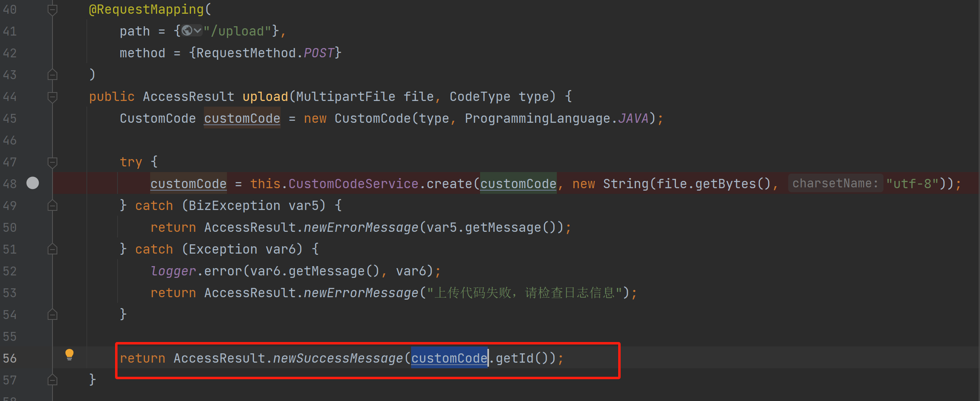Collapse the upload method using its fold marker

[52, 97]
